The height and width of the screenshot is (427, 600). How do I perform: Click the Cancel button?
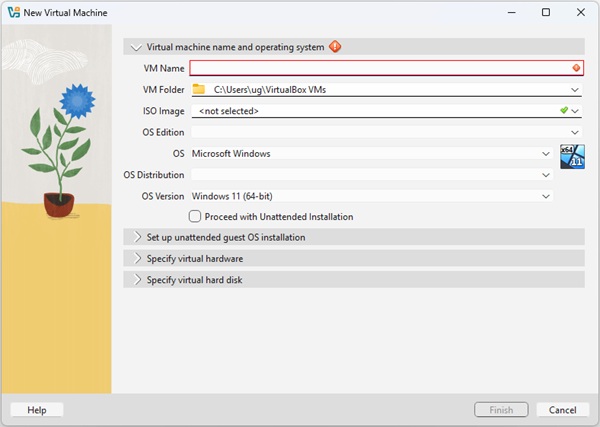pyautogui.click(x=562, y=410)
